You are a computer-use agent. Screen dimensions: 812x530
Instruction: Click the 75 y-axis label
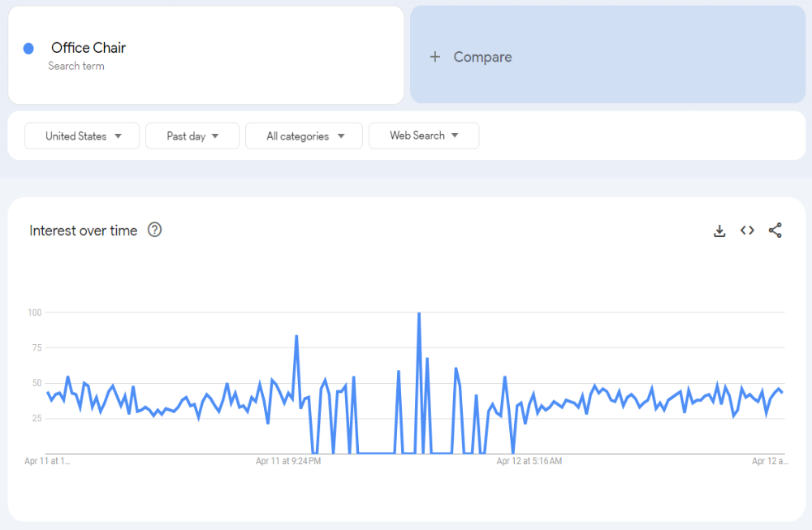(x=36, y=347)
